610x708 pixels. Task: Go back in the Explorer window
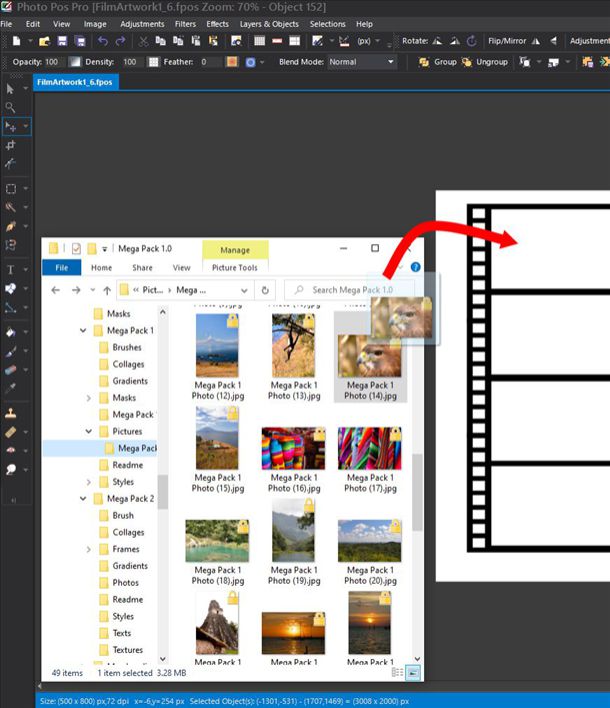[x=56, y=290]
